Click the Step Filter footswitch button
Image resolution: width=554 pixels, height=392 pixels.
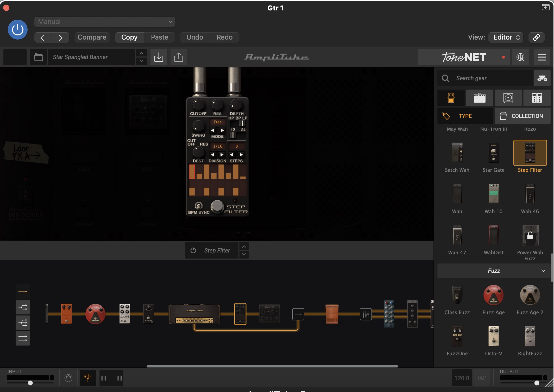217,206
